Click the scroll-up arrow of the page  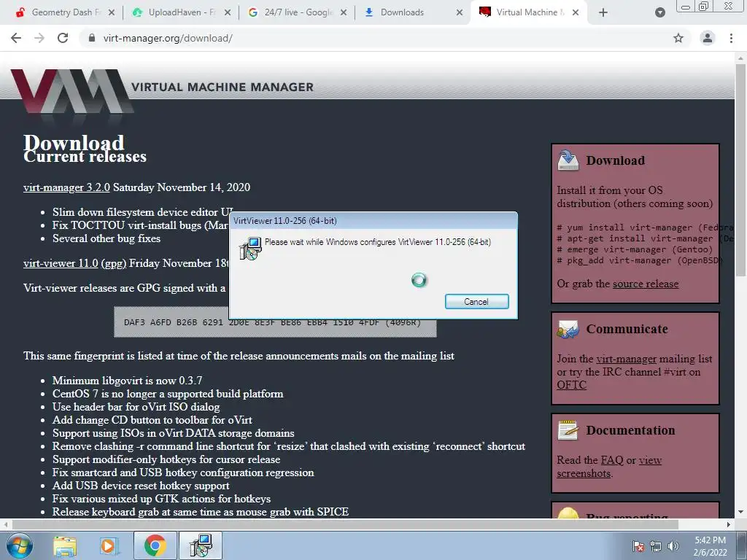(x=740, y=58)
